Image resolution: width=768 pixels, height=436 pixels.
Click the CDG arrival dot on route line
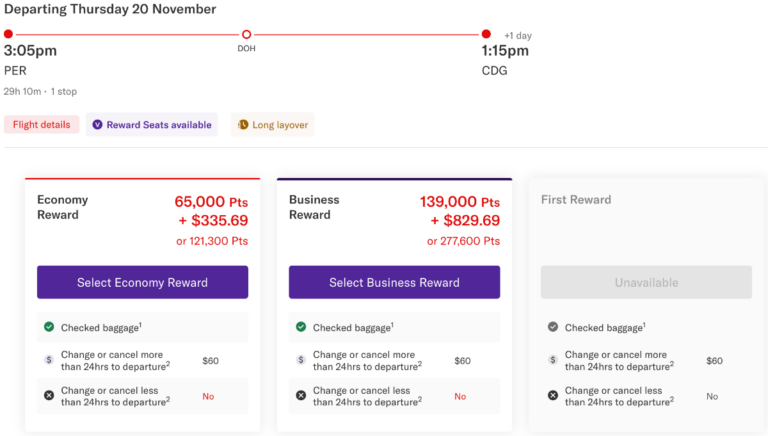click(x=486, y=34)
